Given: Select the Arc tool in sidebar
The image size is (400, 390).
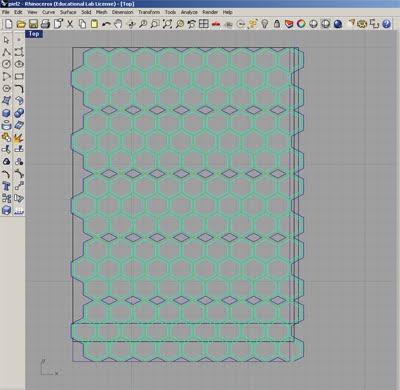Looking at the screenshot, I should [x=6, y=76].
